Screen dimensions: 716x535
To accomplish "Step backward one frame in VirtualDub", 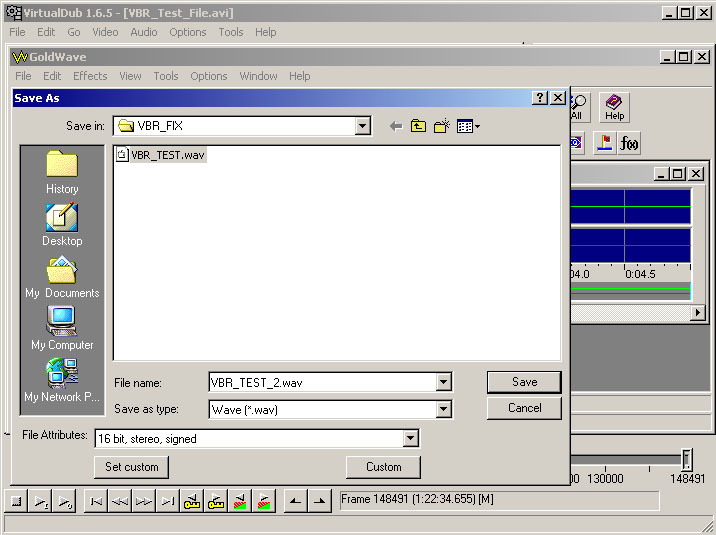I will (120, 502).
